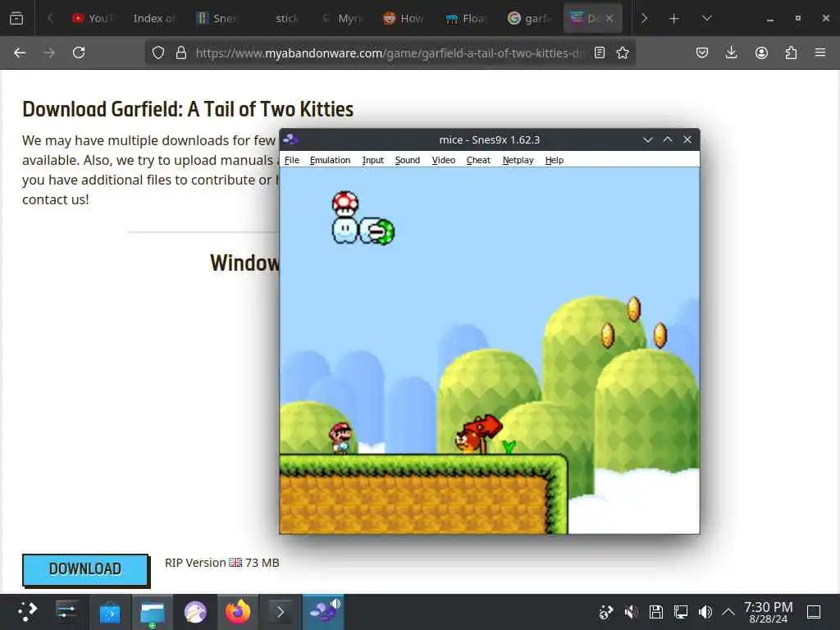Click the blue DOWNLOAD button
840x630 pixels.
[85, 569]
